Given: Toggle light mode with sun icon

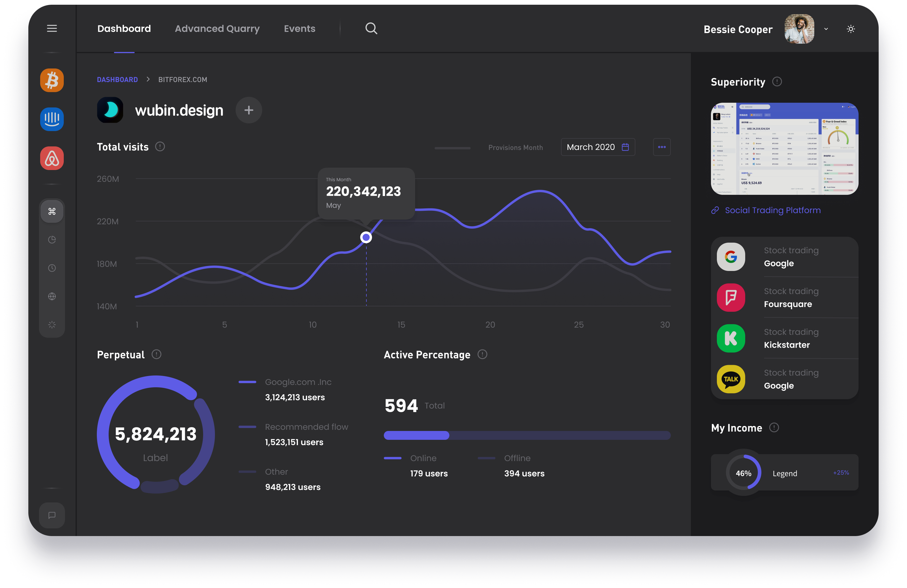Looking at the screenshot, I should [851, 29].
